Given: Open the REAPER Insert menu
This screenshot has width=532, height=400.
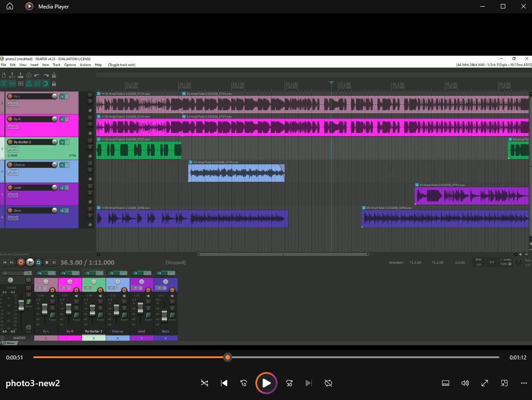Looking at the screenshot, I should click(x=34, y=65).
